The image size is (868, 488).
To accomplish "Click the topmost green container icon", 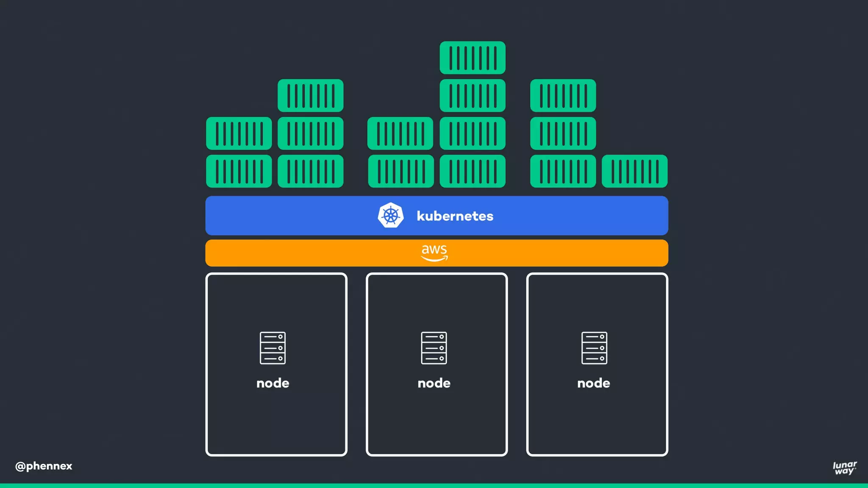I will coord(472,58).
